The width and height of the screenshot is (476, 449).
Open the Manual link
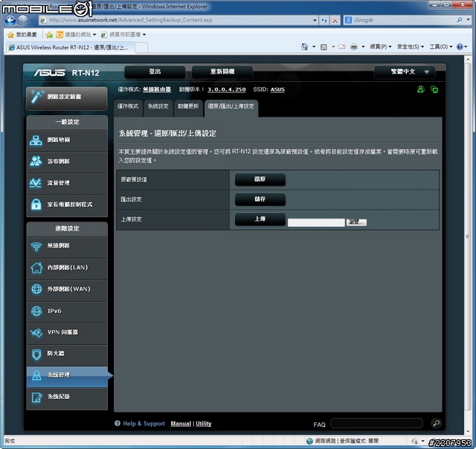tap(181, 424)
